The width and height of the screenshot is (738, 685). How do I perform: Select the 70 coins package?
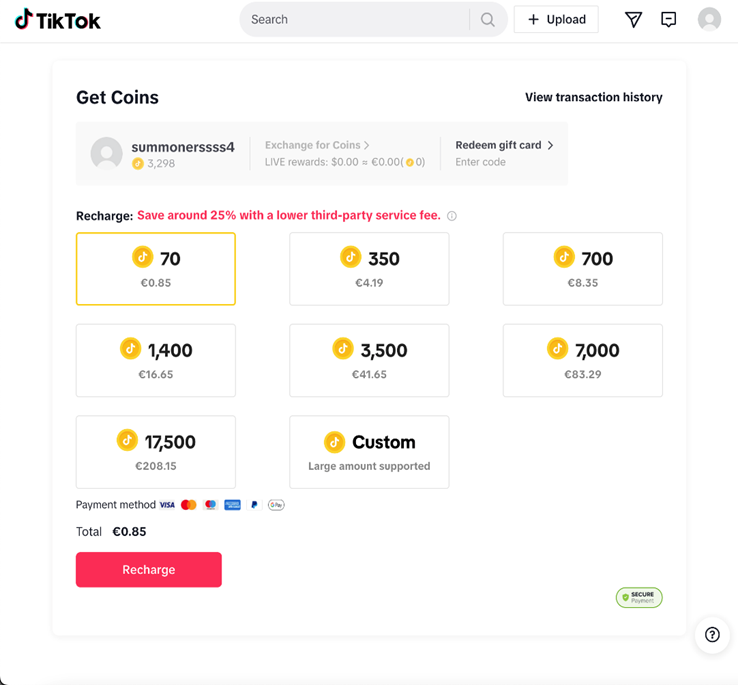(x=156, y=269)
